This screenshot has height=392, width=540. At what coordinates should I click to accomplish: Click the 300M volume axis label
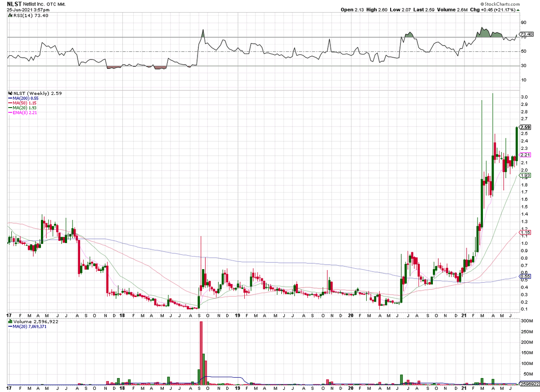point(526,320)
